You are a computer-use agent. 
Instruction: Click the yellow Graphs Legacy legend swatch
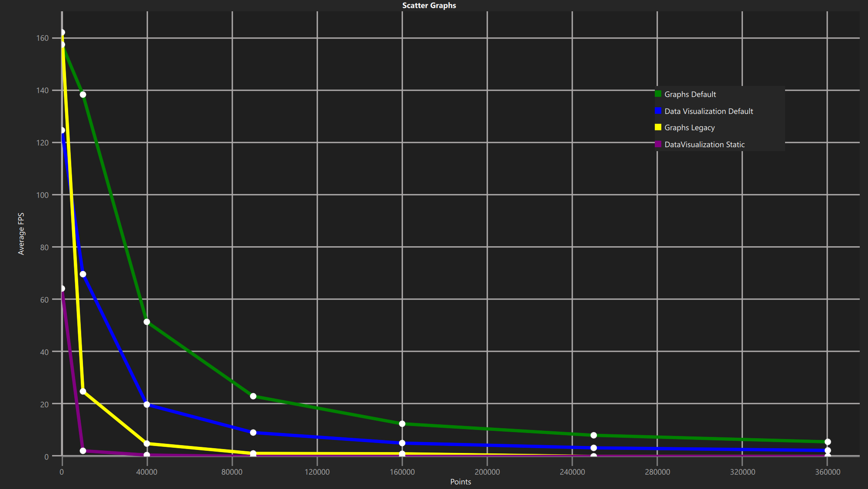[658, 127]
